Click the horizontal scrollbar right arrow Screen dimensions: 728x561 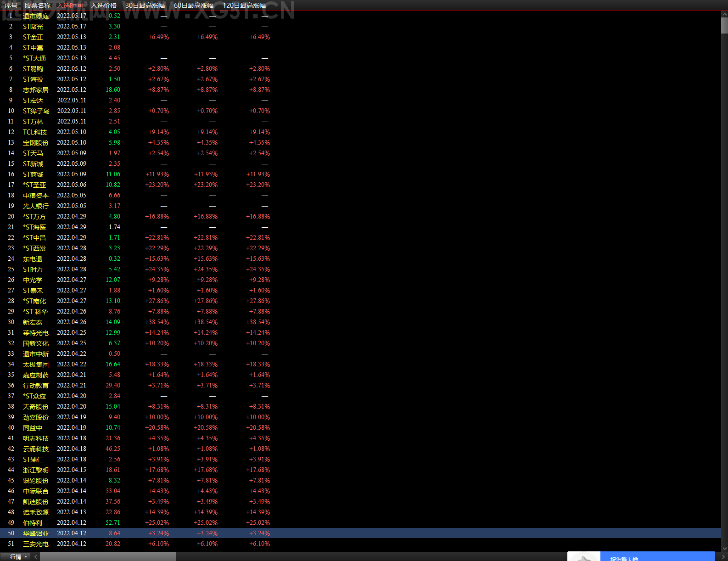[x=724, y=557]
